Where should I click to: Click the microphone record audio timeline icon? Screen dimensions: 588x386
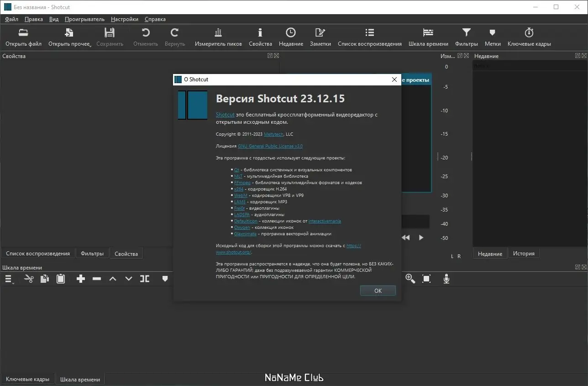coord(446,279)
